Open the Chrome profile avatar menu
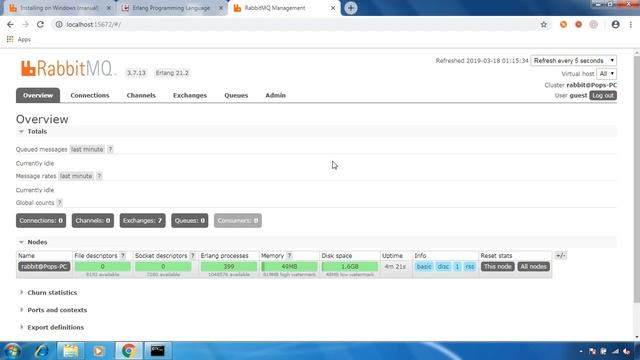 pyautogui.click(x=616, y=24)
